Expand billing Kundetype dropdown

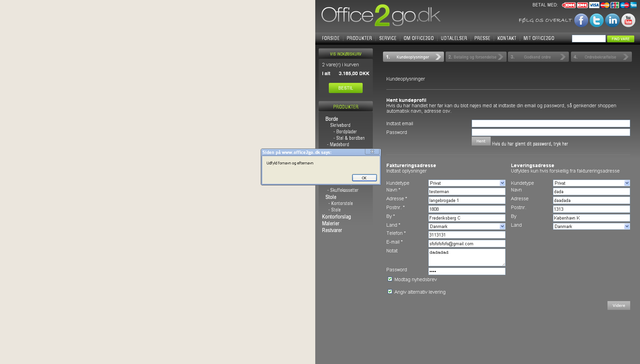point(467,183)
